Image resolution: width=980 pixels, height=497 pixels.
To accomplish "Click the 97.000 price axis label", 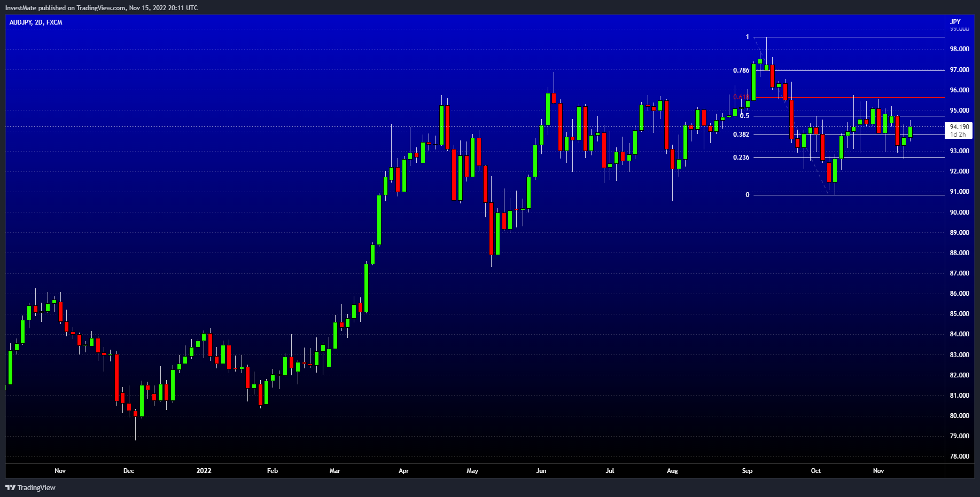I will coord(959,70).
